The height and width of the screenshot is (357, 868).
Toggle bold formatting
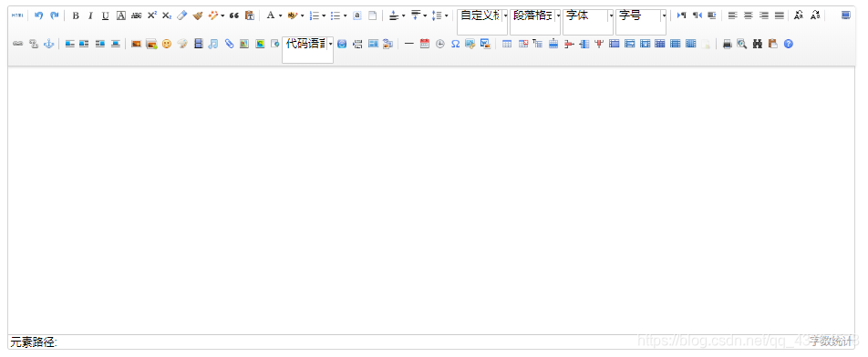pos(76,15)
